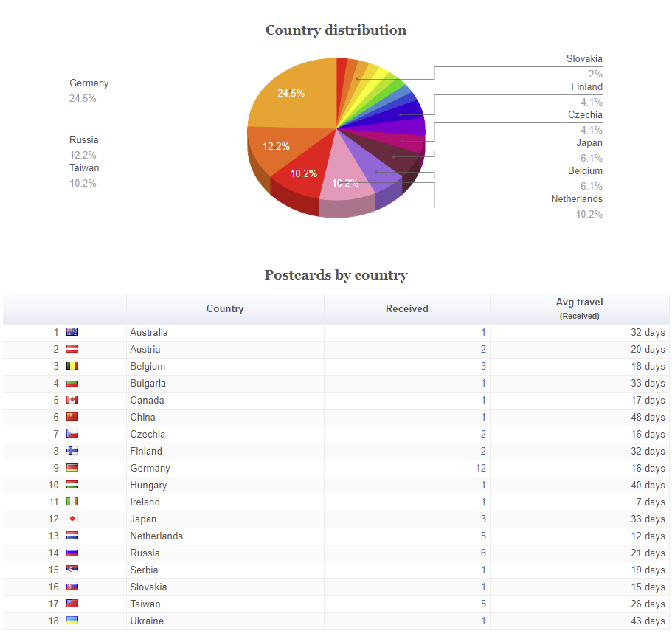Open Ireland's 1 received postcard link
The height and width of the screenshot is (639, 672).
(483, 502)
